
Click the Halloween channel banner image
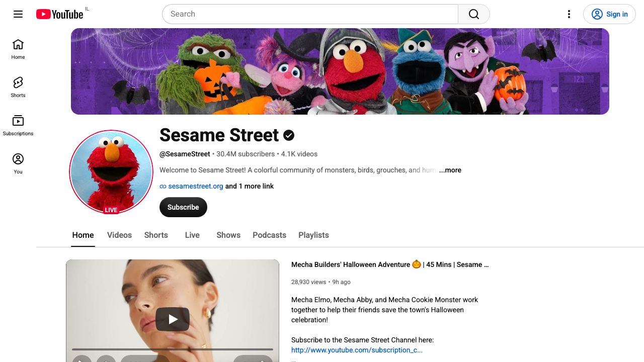pyautogui.click(x=340, y=71)
